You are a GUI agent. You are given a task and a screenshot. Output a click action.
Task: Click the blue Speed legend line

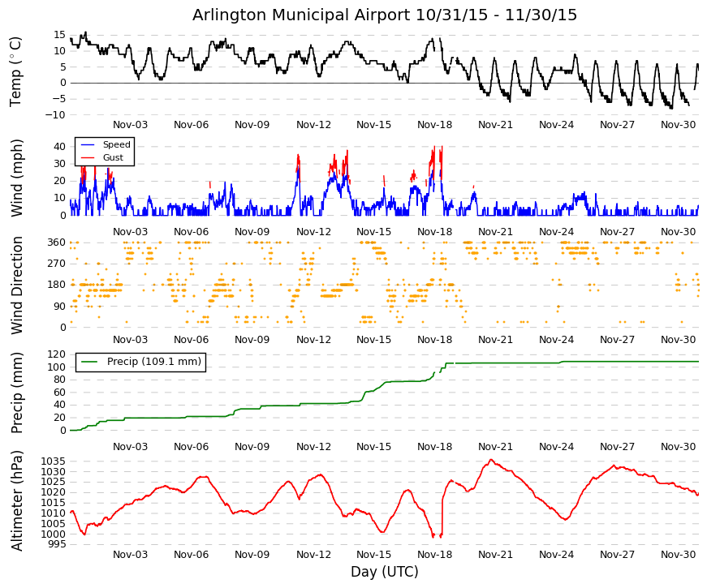tap(88, 144)
